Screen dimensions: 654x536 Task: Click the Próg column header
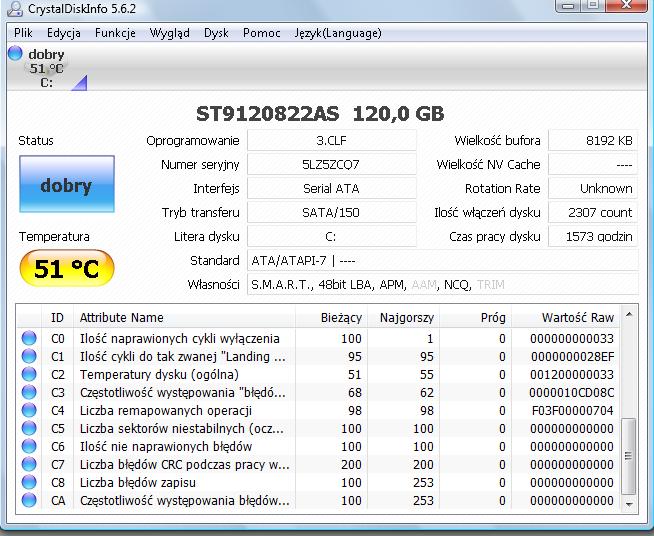pos(475,317)
